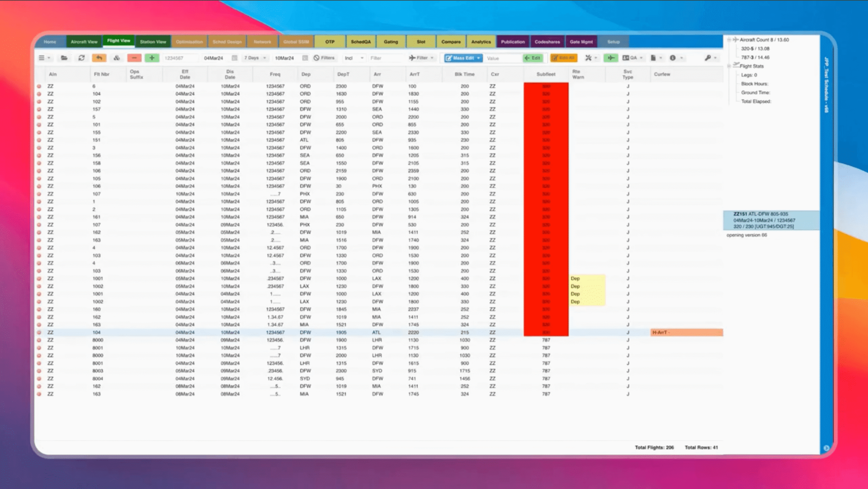
Task: Click the refresh arrows icon
Action: click(81, 58)
